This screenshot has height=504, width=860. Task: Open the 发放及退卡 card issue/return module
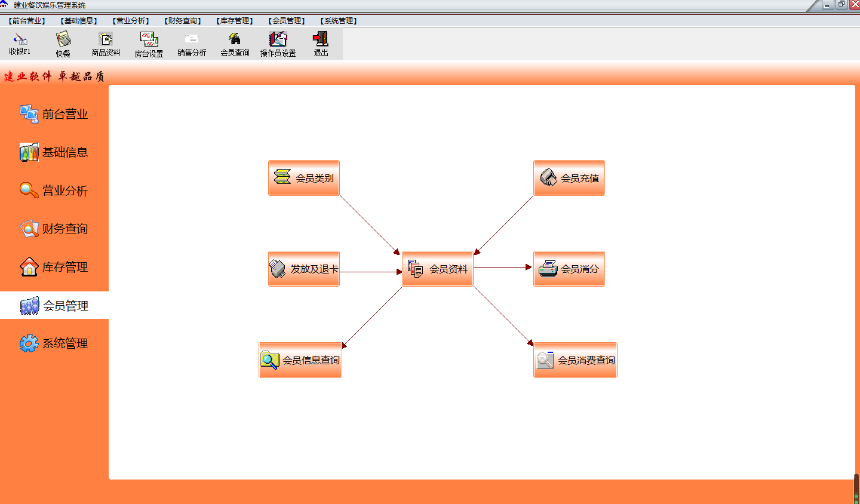[x=304, y=269]
